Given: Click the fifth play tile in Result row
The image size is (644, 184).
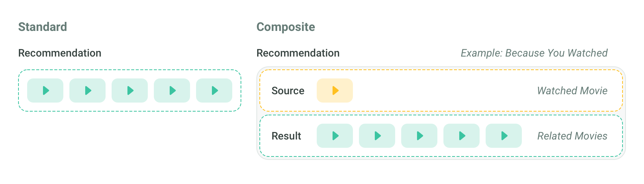Looking at the screenshot, I should point(504,136).
